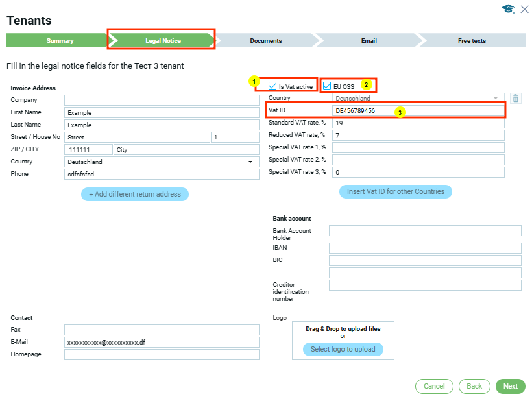The width and height of the screenshot is (532, 399).
Task: Click the trash icon beside Country
Action: pos(516,99)
